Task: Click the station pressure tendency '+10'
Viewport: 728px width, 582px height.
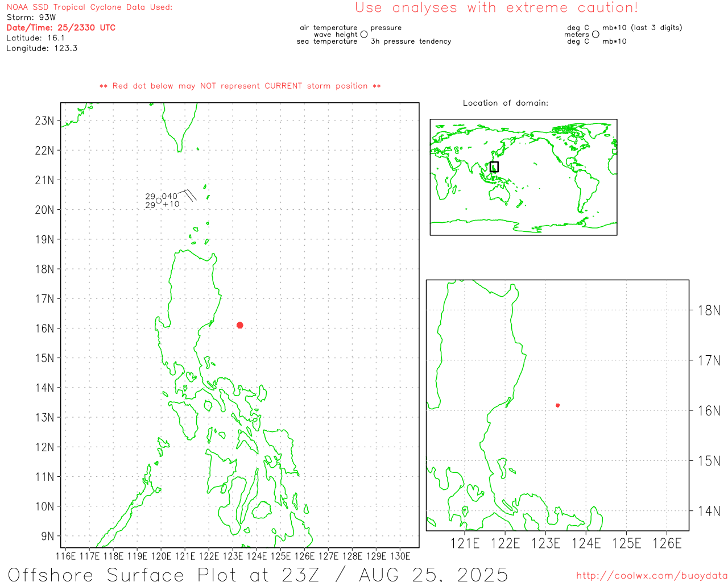Action: (171, 203)
